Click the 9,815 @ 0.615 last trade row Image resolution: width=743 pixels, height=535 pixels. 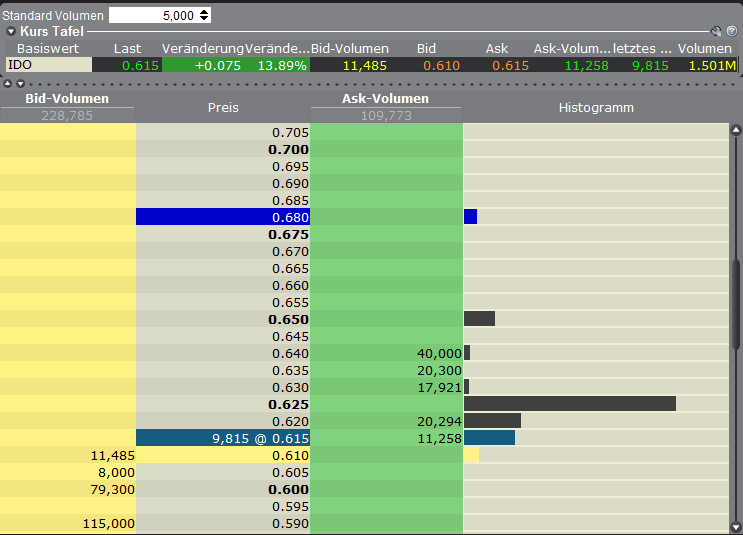pyautogui.click(x=223, y=438)
